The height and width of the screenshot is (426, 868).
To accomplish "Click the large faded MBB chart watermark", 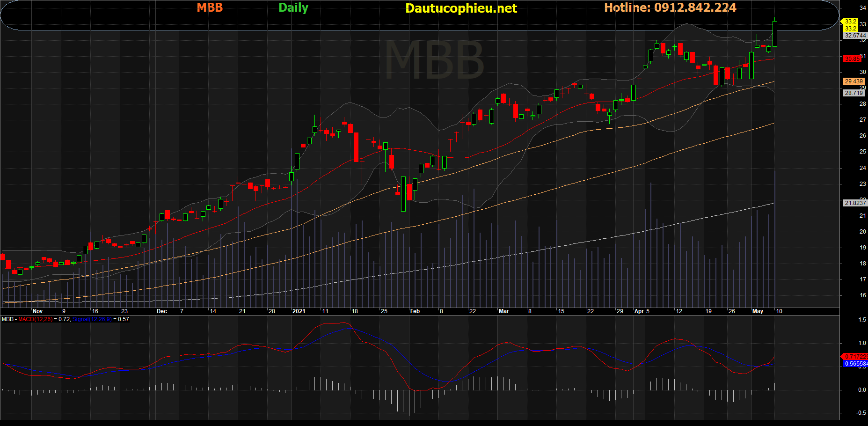I will [x=434, y=60].
